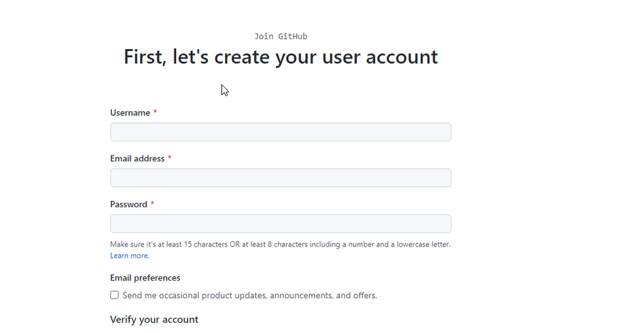Image resolution: width=644 pixels, height=333 pixels.
Task: Click the 'Join GitHub' text at top
Action: [x=280, y=37]
